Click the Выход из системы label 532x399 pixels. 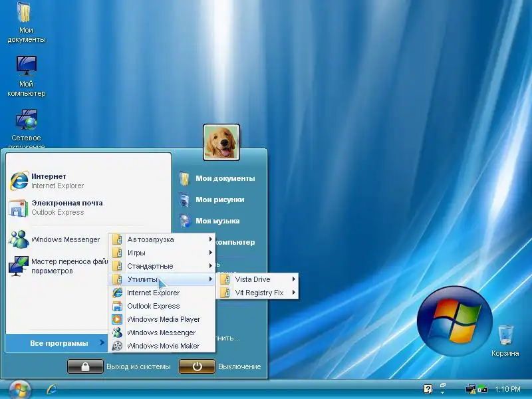click(x=138, y=366)
